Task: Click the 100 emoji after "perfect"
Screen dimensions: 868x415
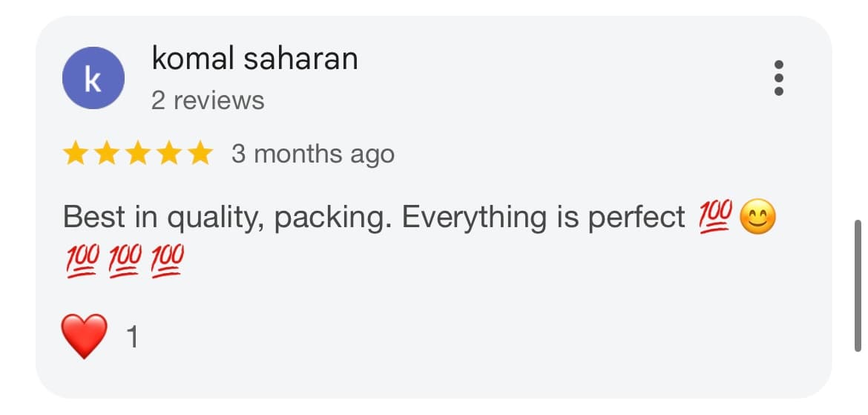Action: [716, 217]
